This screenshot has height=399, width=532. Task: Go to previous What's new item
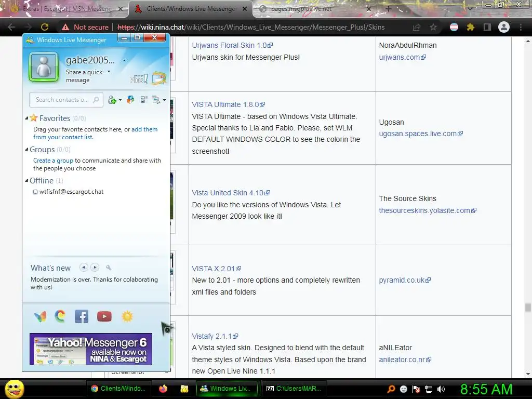(x=84, y=268)
